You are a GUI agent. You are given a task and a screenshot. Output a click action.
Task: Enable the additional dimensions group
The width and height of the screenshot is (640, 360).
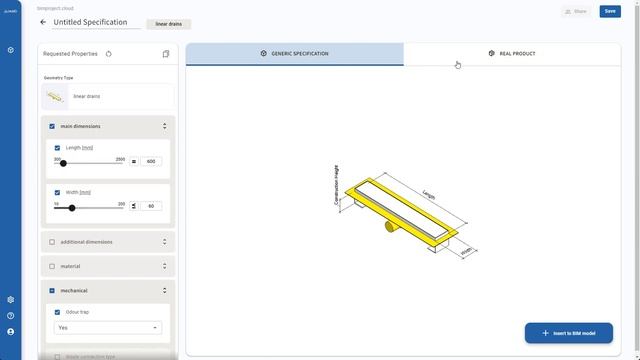point(52,242)
